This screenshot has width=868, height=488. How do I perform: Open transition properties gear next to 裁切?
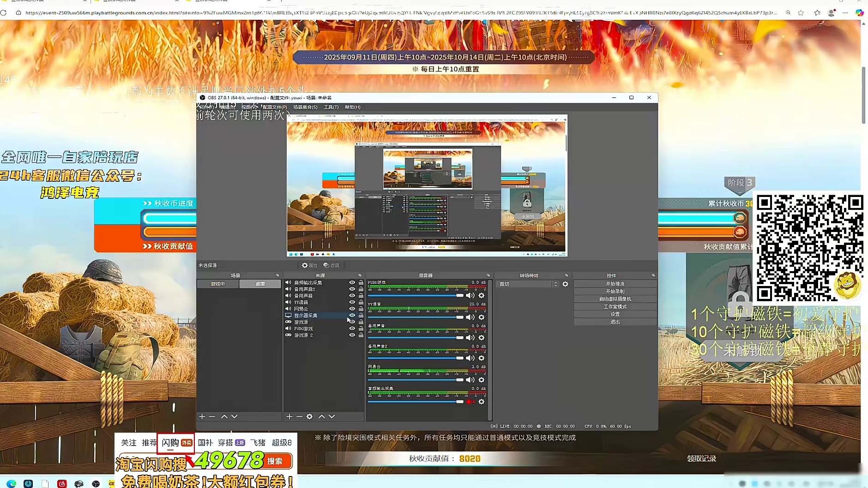(x=565, y=284)
